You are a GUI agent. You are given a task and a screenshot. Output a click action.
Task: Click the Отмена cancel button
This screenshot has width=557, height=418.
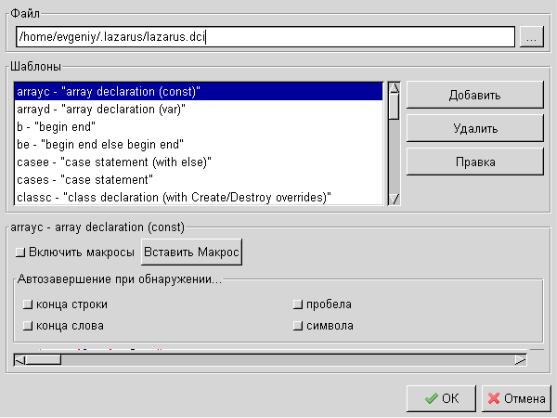click(x=516, y=398)
